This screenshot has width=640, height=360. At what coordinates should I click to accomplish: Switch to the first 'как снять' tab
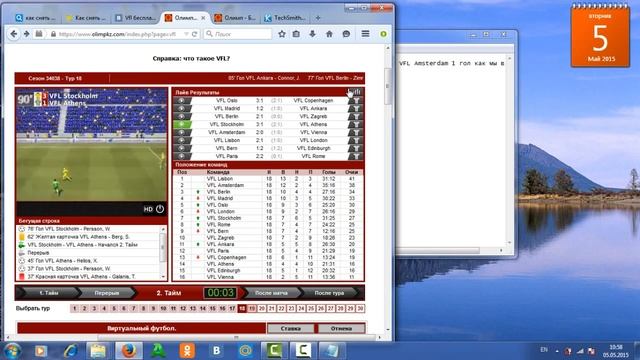click(36, 18)
